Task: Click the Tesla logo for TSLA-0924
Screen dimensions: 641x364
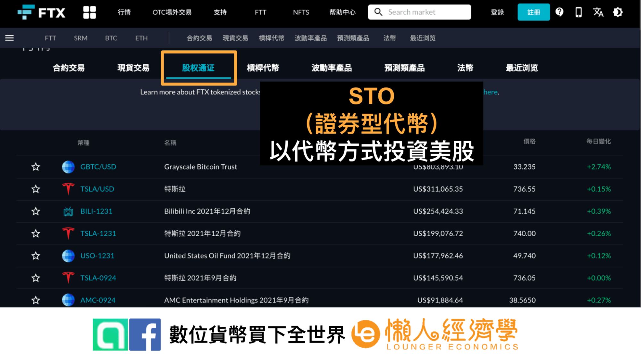Action: pos(68,278)
